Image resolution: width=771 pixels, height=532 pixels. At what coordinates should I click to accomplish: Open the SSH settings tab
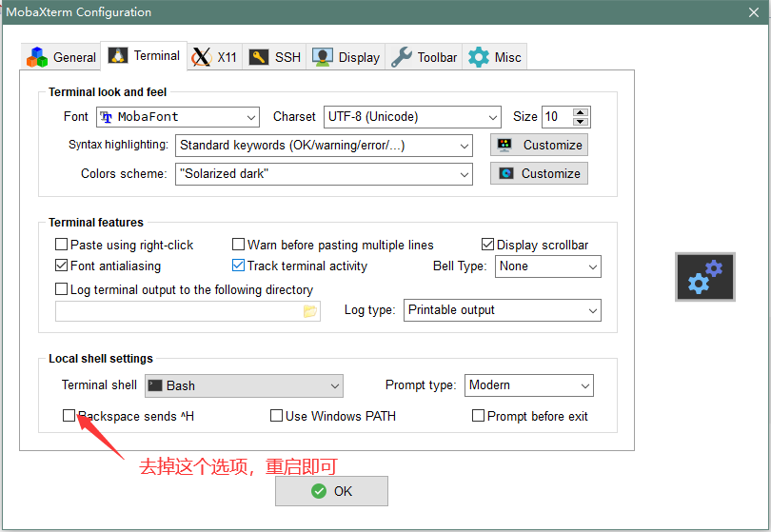[x=274, y=57]
